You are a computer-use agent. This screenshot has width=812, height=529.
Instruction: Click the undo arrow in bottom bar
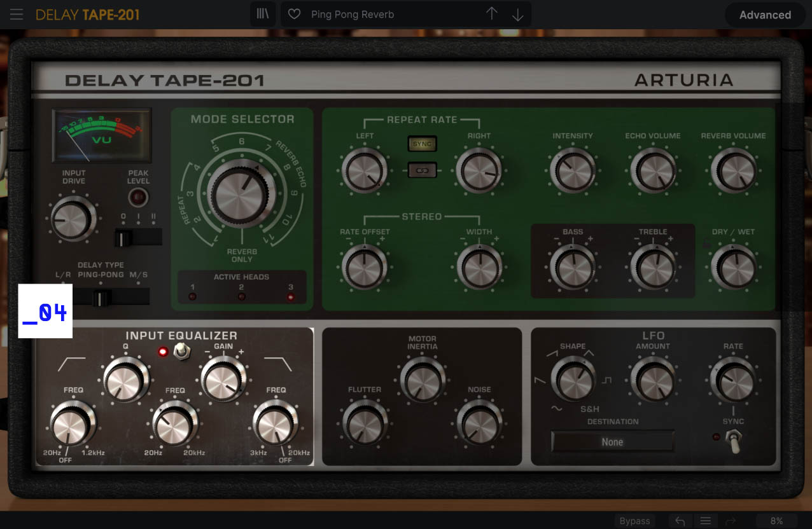[679, 520]
